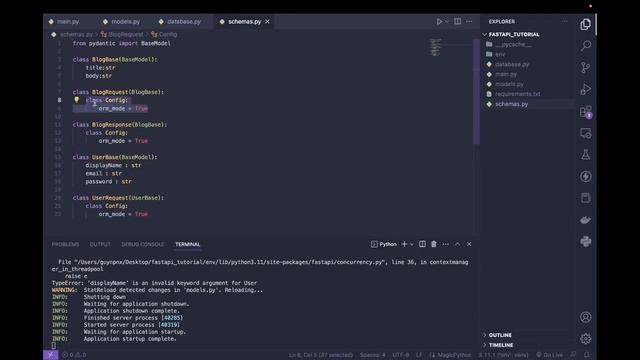This screenshot has width=640, height=360.
Task: Open notifications bell in status bar
Action: 587,355
